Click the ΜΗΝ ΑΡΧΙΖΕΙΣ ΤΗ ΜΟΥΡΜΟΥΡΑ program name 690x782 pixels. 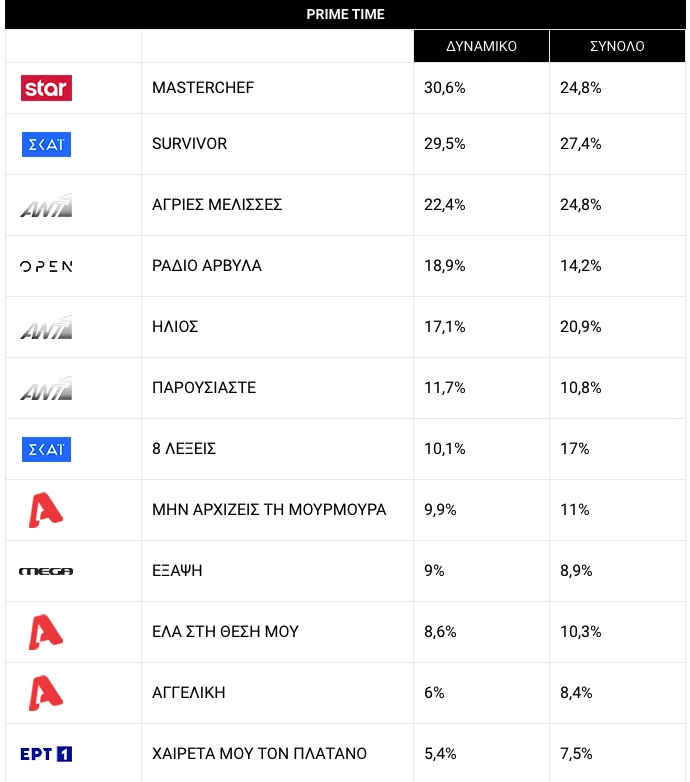point(269,510)
